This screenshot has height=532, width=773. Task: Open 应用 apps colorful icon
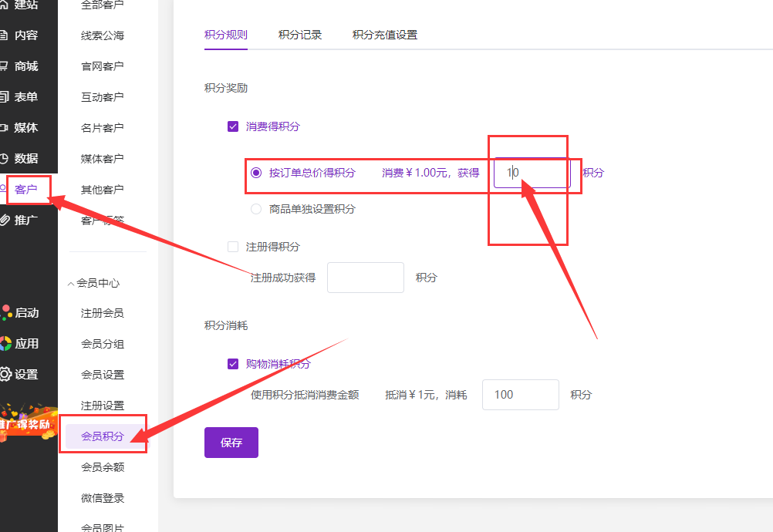[x=5, y=344]
